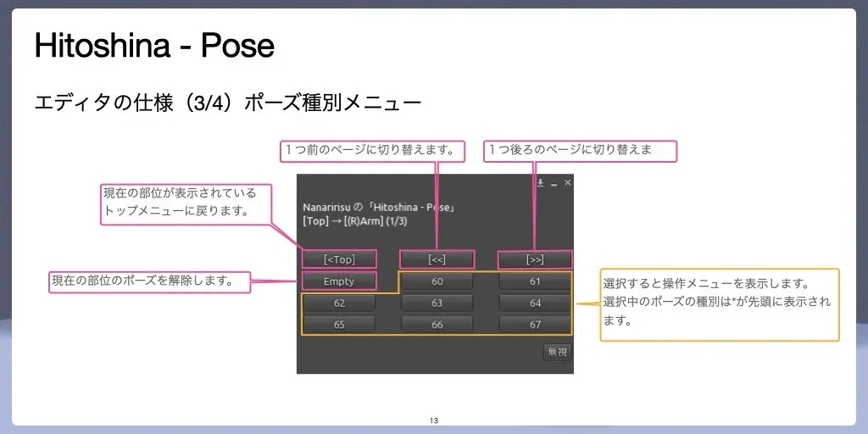Click the 無視 (ignore) button
Screen dimensions: 868x434
[x=557, y=352]
